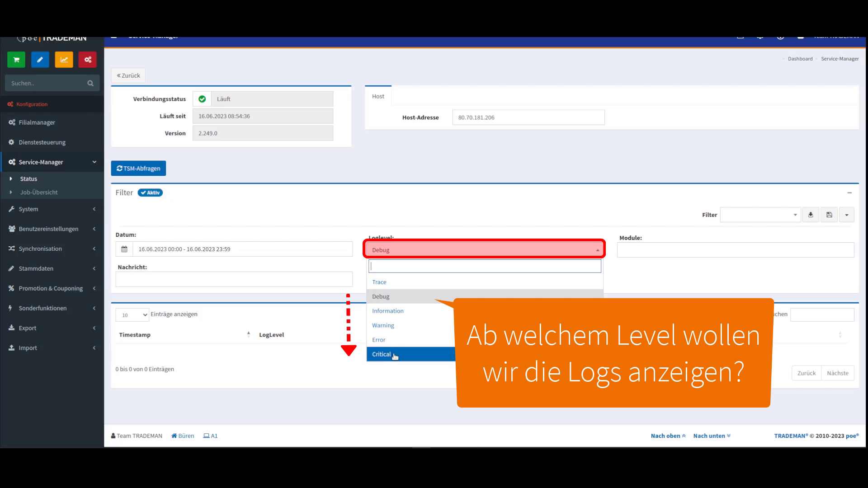Click the Host-Adresse input field
Screen dimensions: 868x488
coord(528,117)
